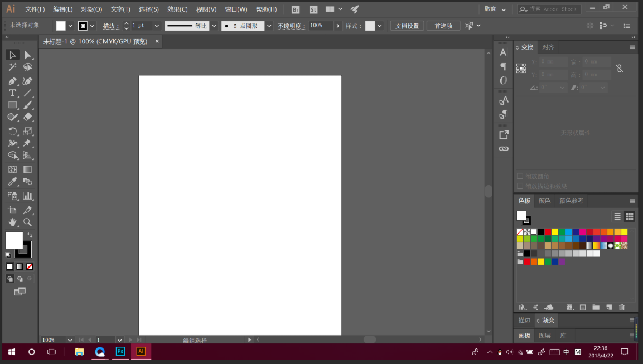Click the delete swatch trash icon
This screenshot has height=364, width=643.
coord(622,307)
